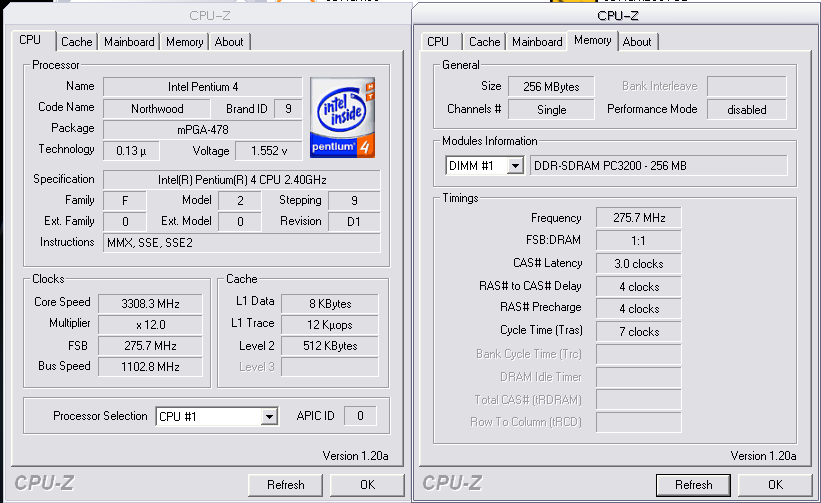Click the memory Size value 256 MBytes
Screen dimensions: 821x503
[551, 87]
